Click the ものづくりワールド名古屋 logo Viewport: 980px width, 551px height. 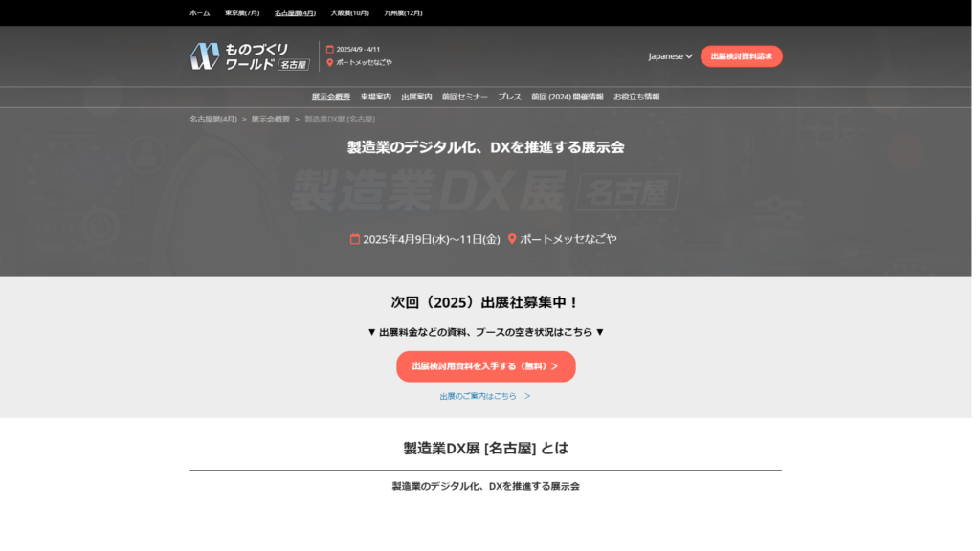pyautogui.click(x=250, y=56)
